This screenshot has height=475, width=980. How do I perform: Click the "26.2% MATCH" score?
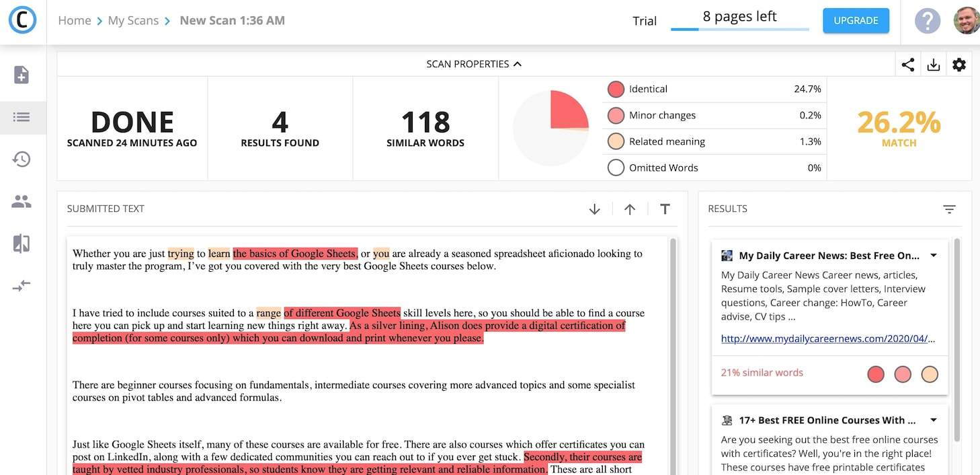(x=899, y=128)
